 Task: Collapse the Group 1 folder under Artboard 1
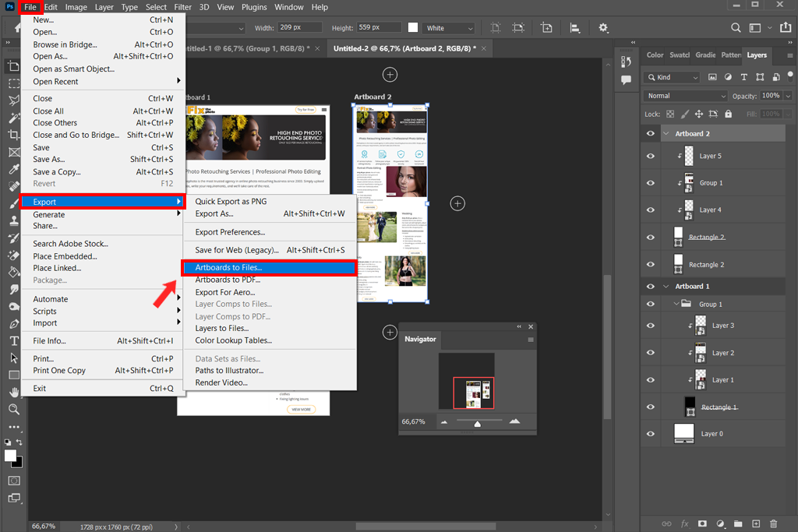676,304
